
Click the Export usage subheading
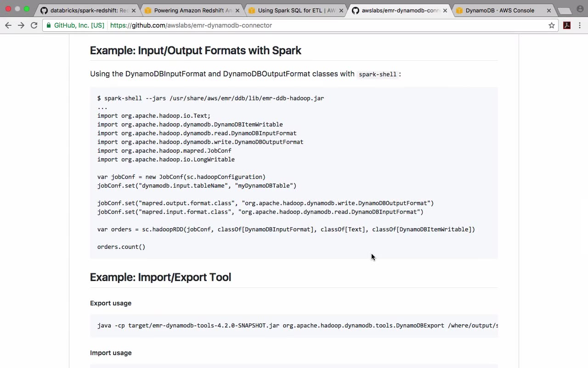click(111, 303)
